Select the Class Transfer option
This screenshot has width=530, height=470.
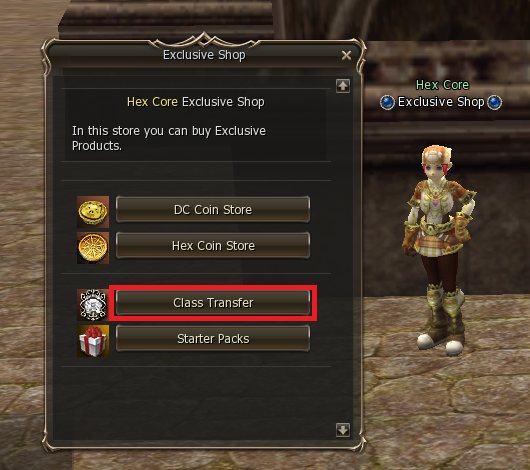pyautogui.click(x=213, y=303)
